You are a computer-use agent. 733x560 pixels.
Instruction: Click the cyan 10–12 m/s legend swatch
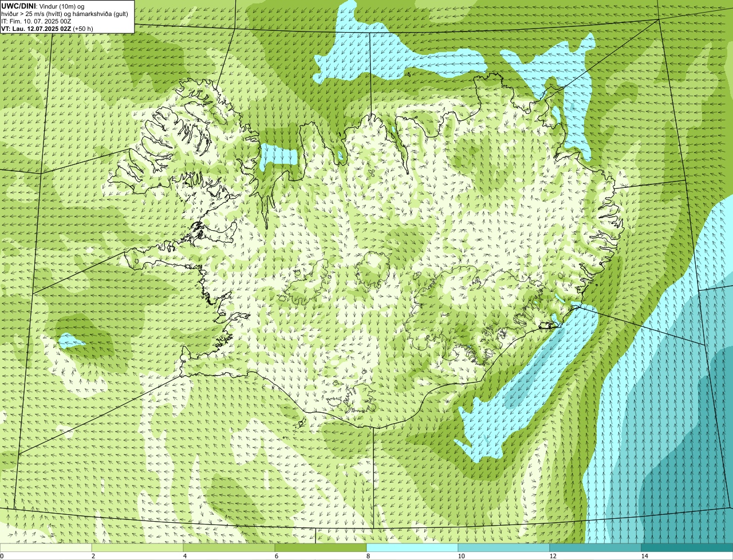tap(504, 547)
